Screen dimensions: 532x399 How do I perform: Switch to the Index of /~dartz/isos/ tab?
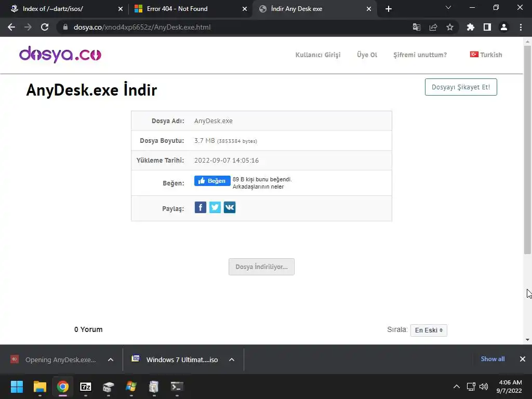64,9
